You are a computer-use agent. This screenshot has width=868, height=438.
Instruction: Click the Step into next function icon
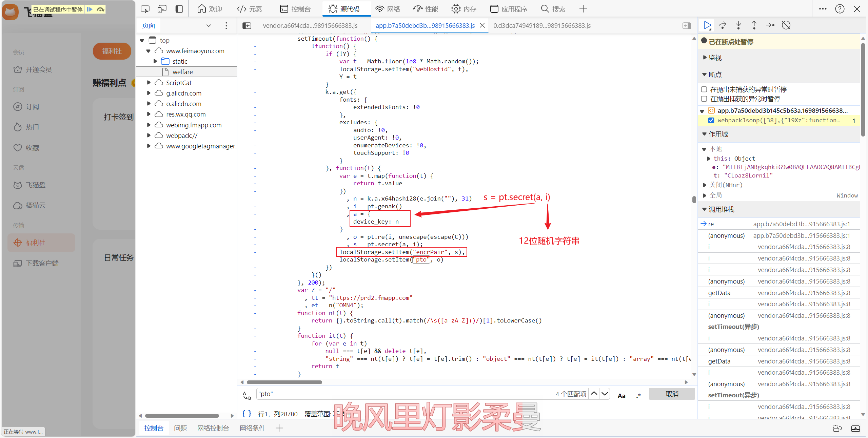pos(738,25)
